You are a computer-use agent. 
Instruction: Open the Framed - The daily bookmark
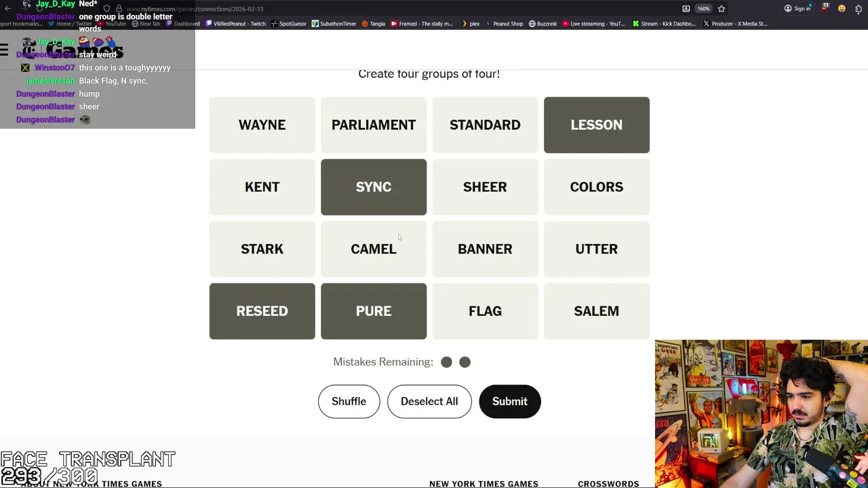421,24
